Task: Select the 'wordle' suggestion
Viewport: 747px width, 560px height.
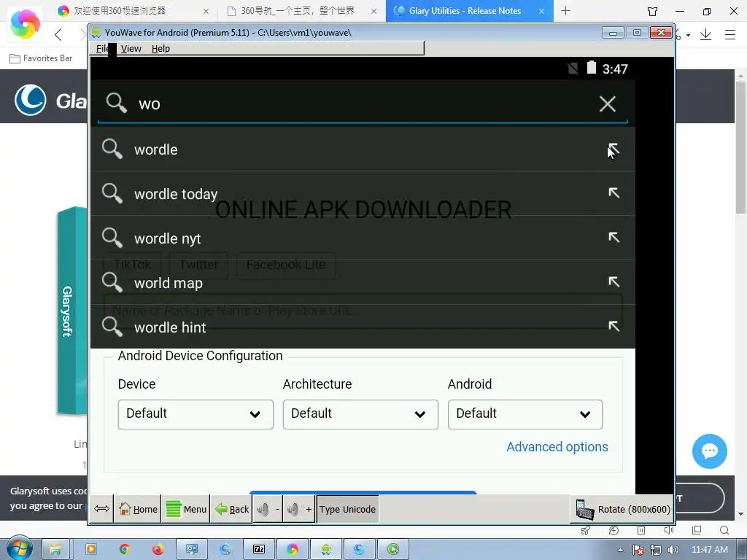Action: tap(363, 149)
